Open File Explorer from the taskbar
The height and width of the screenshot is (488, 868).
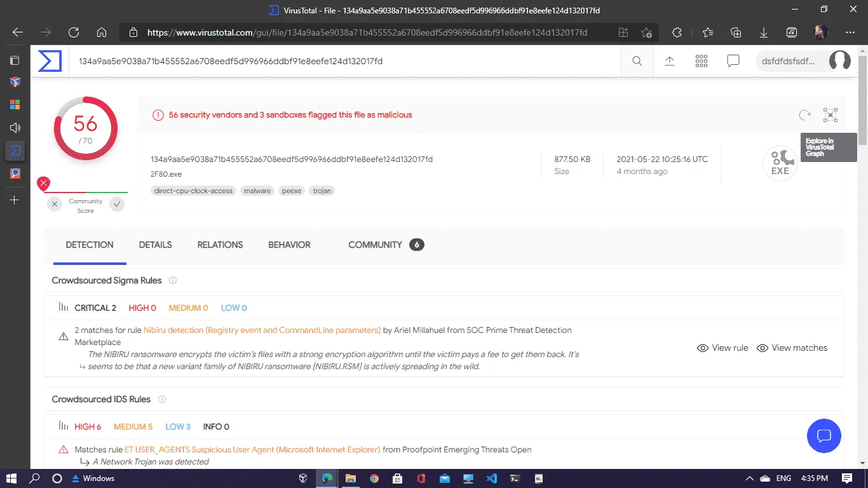click(350, 478)
